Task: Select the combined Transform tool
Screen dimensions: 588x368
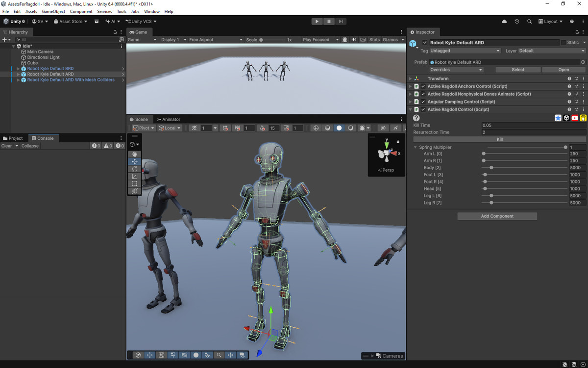Action: [135, 191]
